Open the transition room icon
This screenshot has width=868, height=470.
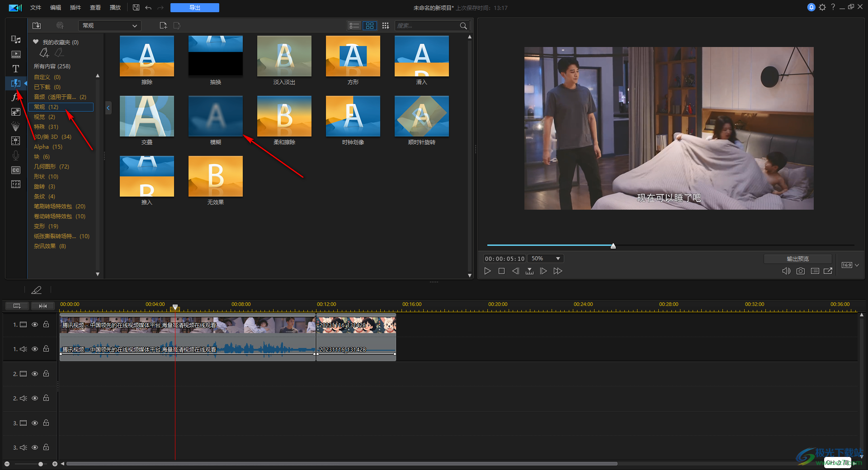tap(16, 83)
